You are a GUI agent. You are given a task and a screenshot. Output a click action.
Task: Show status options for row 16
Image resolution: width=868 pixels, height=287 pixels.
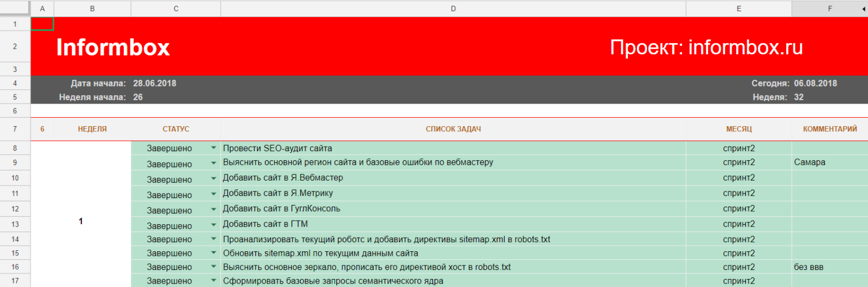click(214, 267)
